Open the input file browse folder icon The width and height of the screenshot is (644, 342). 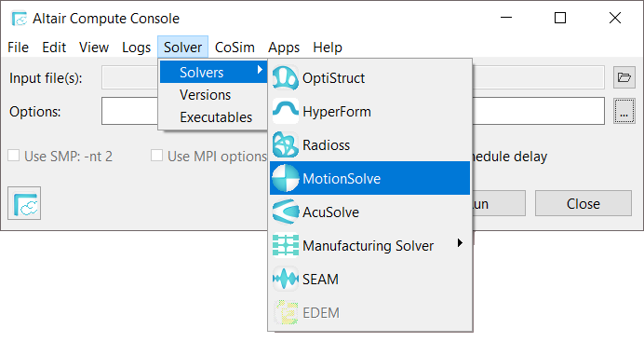(624, 77)
